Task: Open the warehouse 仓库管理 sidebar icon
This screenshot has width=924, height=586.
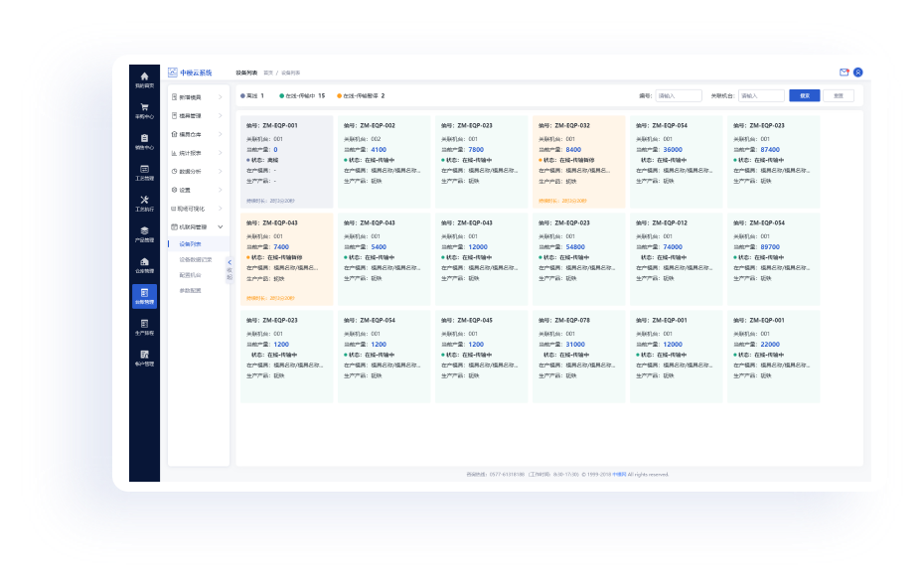Action: (144, 261)
